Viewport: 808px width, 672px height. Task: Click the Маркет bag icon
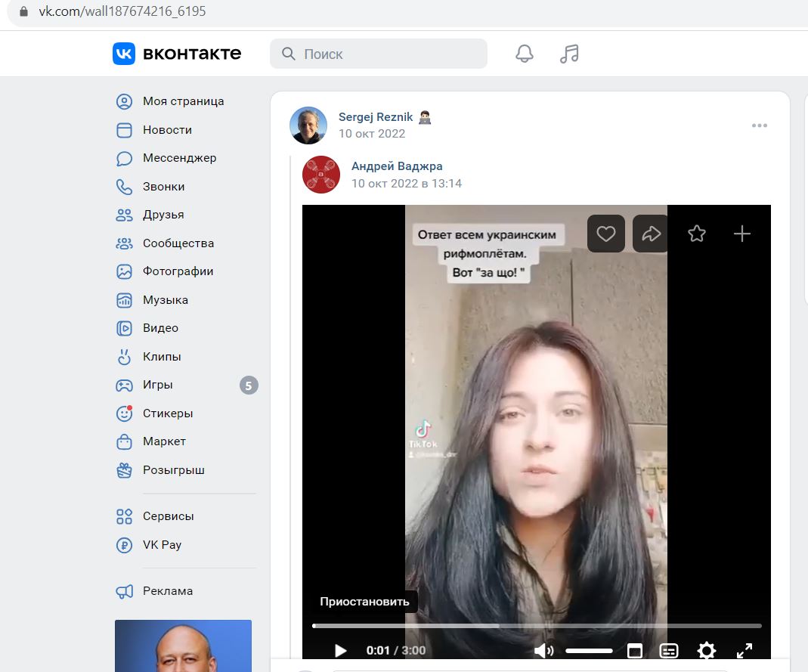pos(124,441)
